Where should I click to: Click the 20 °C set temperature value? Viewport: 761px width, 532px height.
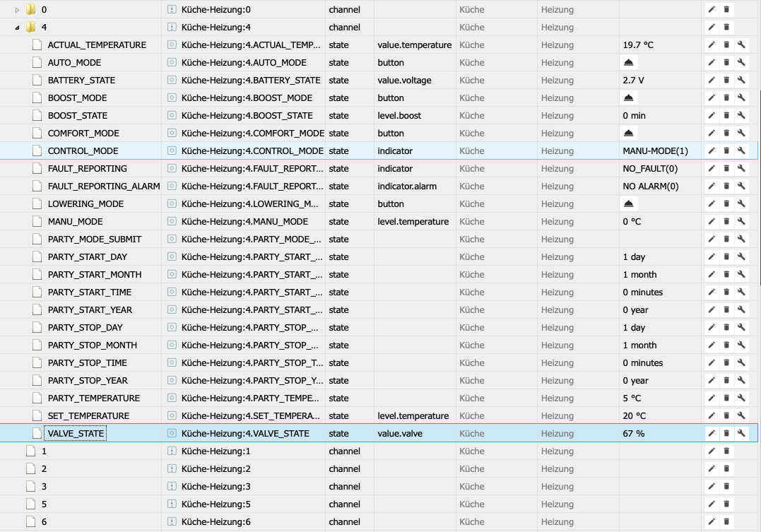pyautogui.click(x=634, y=416)
